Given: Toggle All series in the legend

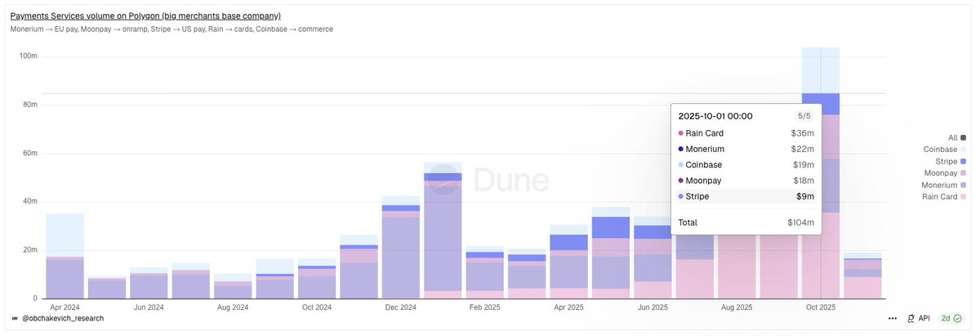Looking at the screenshot, I should point(957,137).
